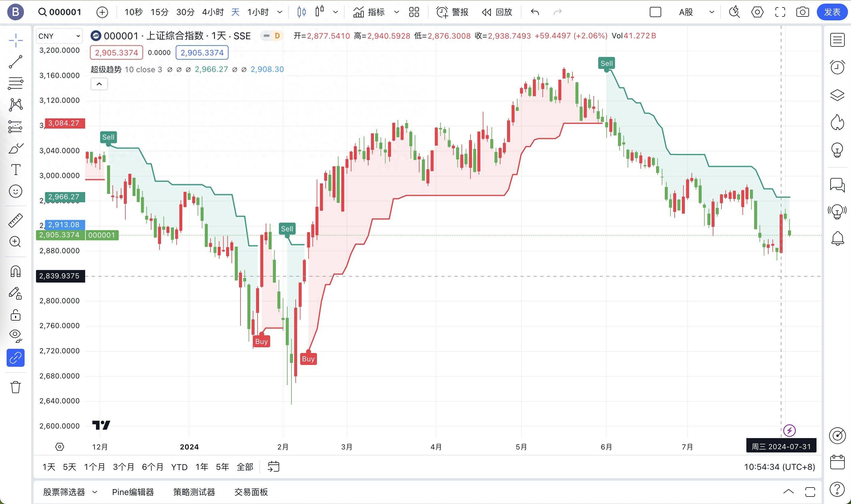The image size is (851, 504).
Task: Open the A股 layout name
Action: (x=686, y=12)
